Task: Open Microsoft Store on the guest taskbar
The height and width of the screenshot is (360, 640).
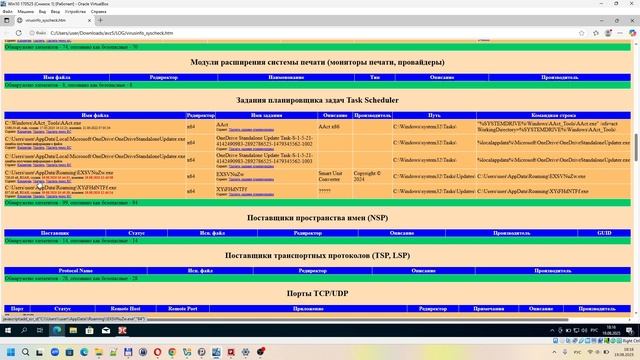Action: 89,330
